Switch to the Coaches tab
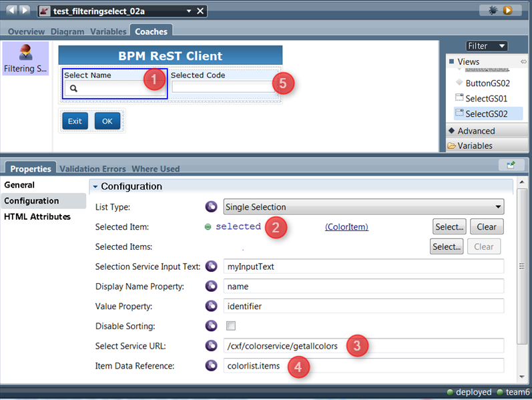532x400 pixels. [x=152, y=31]
